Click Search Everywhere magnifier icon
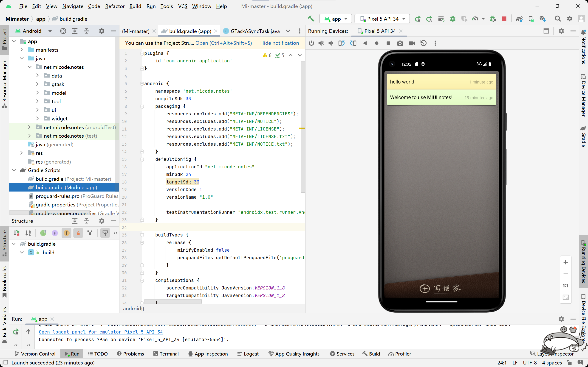588x367 pixels. [558, 19]
